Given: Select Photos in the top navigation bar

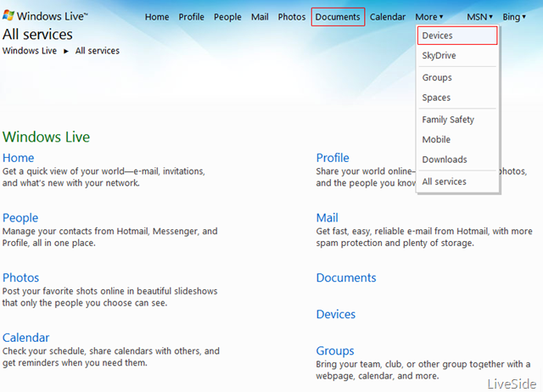Looking at the screenshot, I should click(292, 17).
